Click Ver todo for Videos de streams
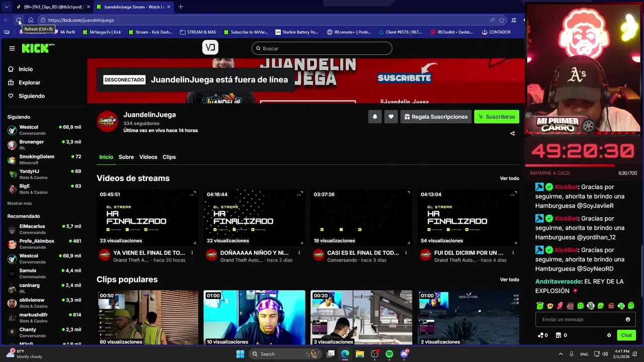This screenshot has height=362, width=644. [510, 178]
